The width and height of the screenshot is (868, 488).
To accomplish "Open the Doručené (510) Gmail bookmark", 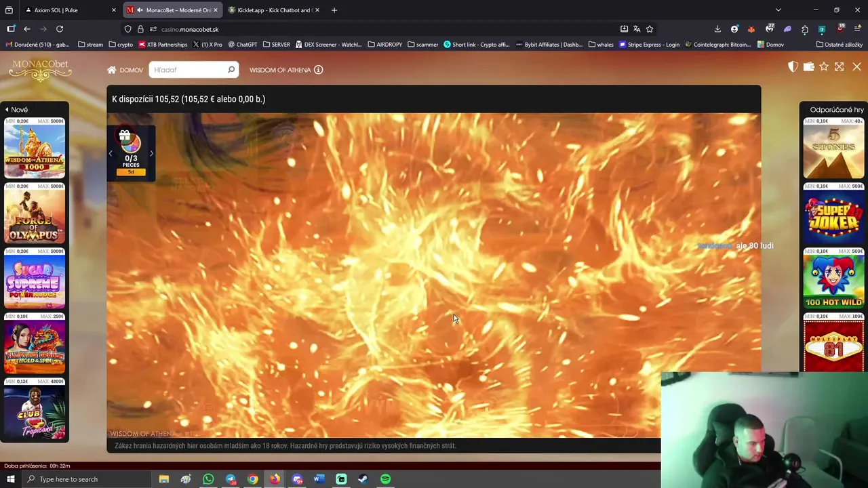I will pyautogui.click(x=37, y=45).
